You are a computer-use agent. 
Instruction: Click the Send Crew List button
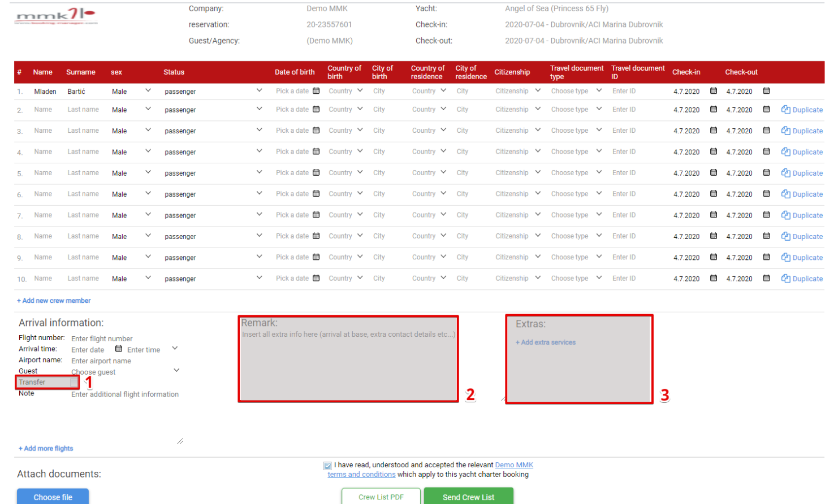[x=468, y=496]
